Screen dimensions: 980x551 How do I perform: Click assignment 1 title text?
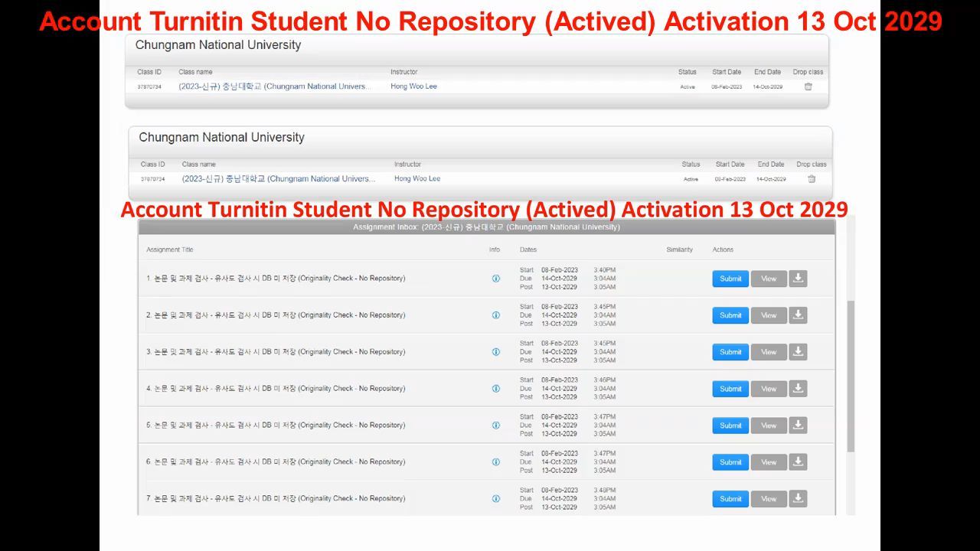(x=276, y=279)
